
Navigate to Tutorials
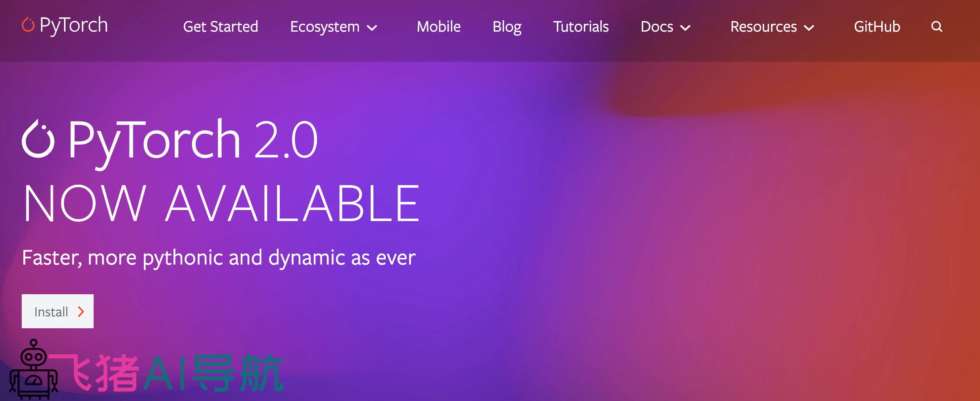[x=581, y=26]
